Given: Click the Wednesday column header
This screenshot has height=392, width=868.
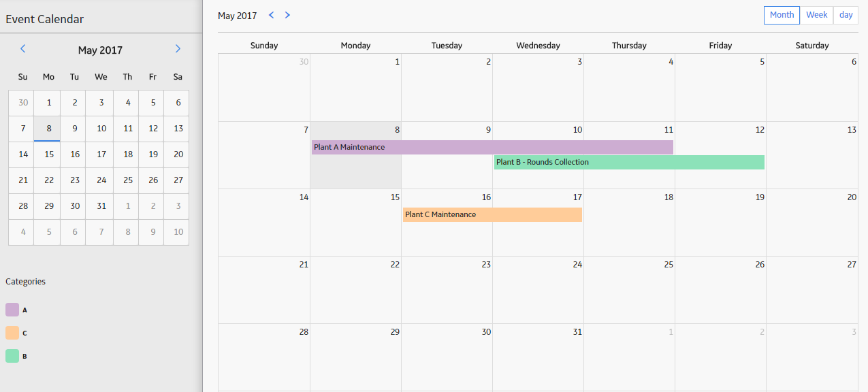Looking at the screenshot, I should [538, 46].
